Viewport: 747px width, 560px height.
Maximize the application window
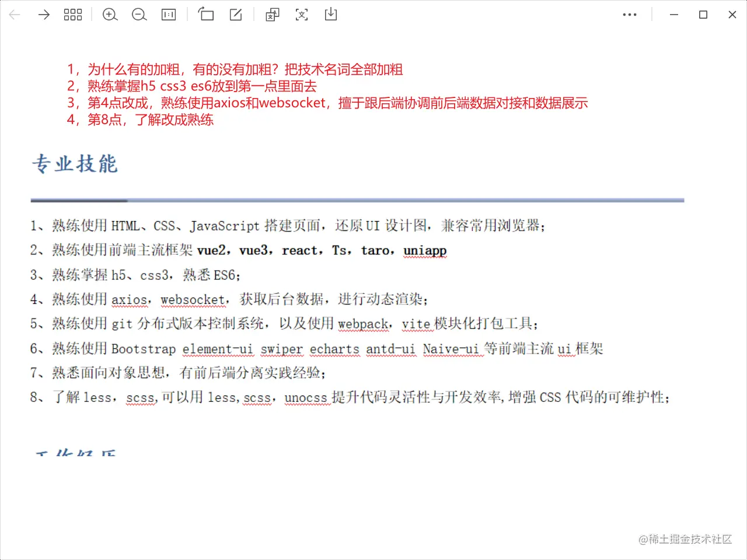[703, 15]
